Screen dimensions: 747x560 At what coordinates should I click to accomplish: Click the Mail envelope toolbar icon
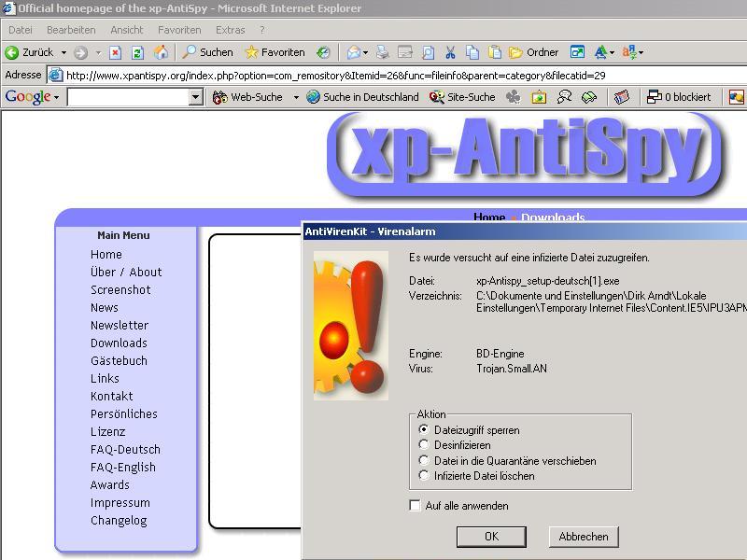pos(354,52)
